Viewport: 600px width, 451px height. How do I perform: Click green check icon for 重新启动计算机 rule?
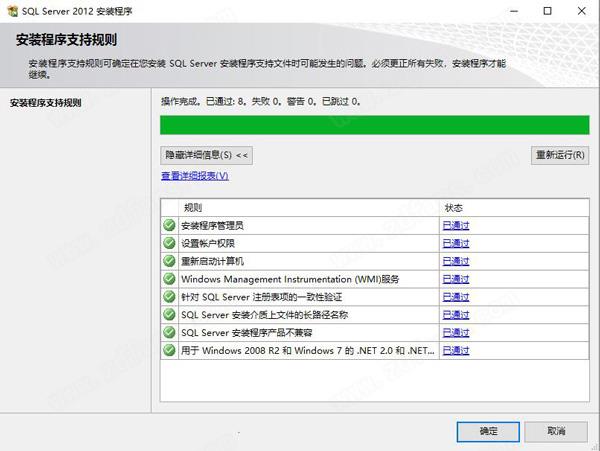point(169,261)
